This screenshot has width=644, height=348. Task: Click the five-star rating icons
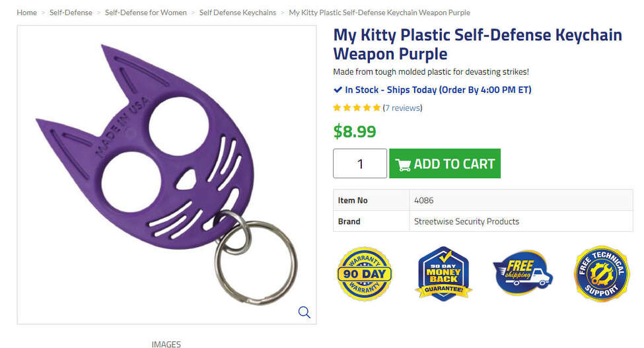tap(357, 108)
